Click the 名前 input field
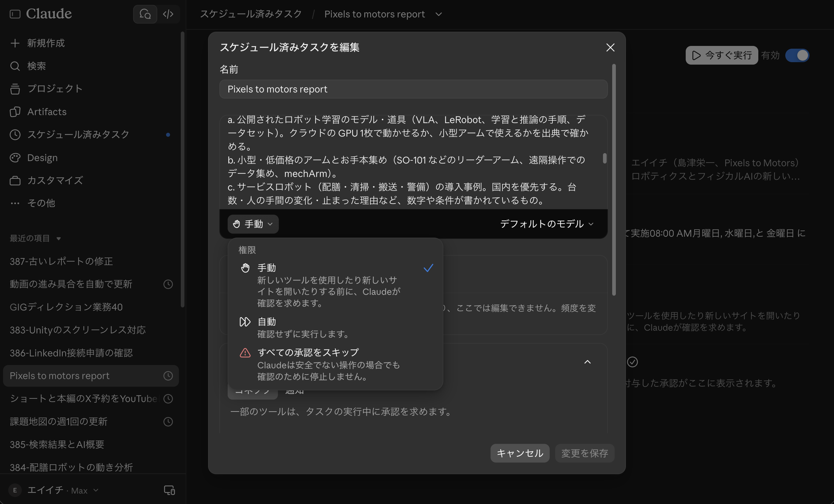The width and height of the screenshot is (834, 504). tap(413, 89)
